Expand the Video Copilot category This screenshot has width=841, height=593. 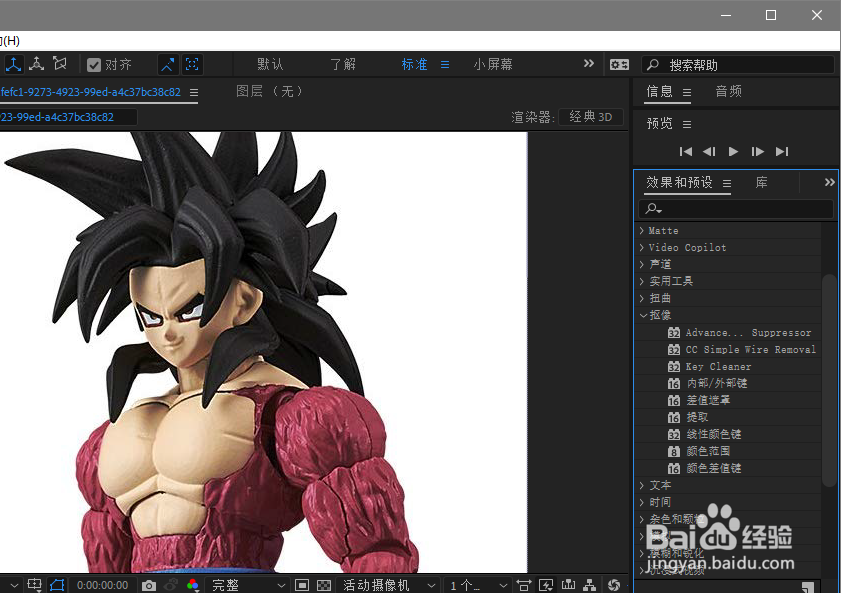point(642,247)
